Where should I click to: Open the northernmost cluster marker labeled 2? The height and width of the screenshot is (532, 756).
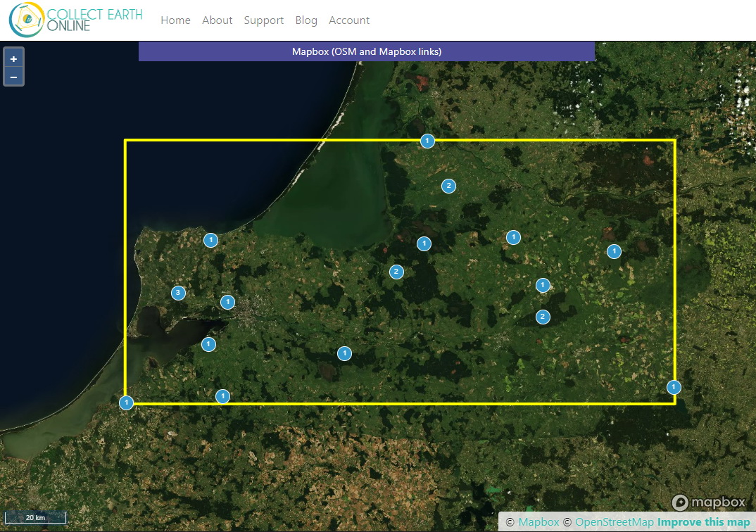click(448, 186)
